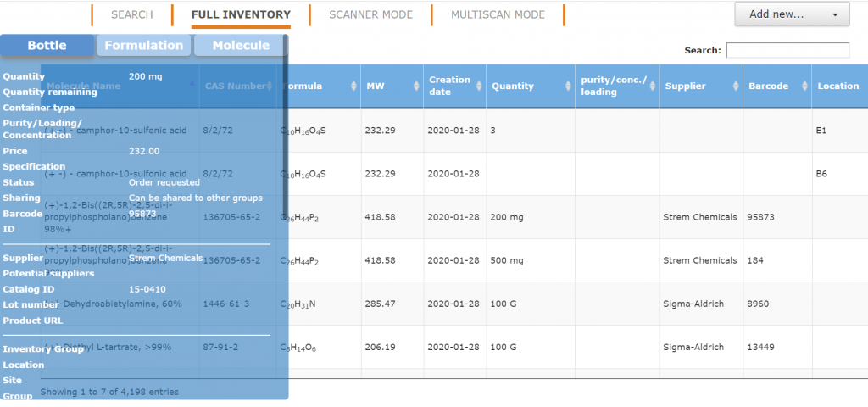Open the Add new... dropdown
This screenshot has height=407, width=868.
(x=791, y=14)
